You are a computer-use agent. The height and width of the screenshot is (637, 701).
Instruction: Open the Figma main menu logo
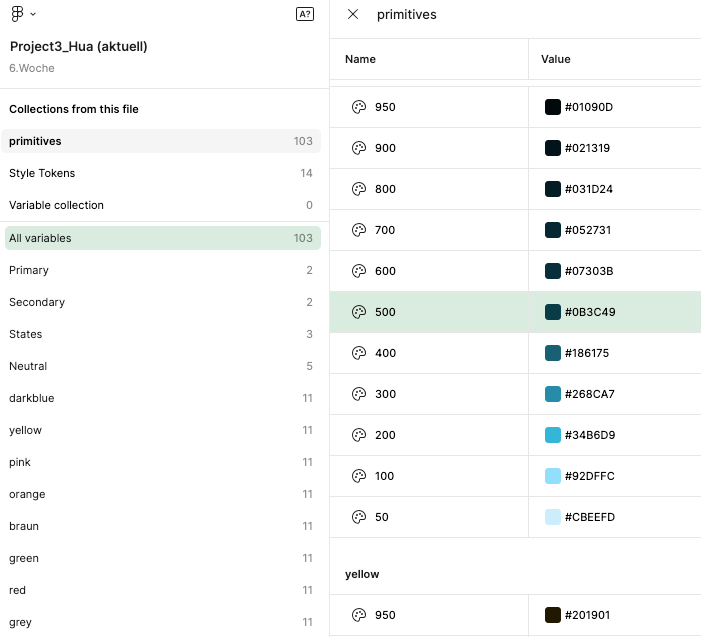click(18, 14)
